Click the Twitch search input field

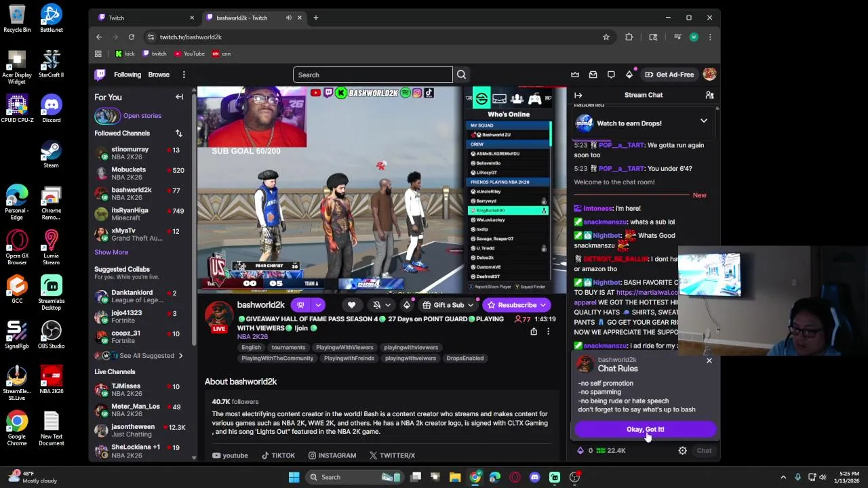pyautogui.click(x=372, y=75)
